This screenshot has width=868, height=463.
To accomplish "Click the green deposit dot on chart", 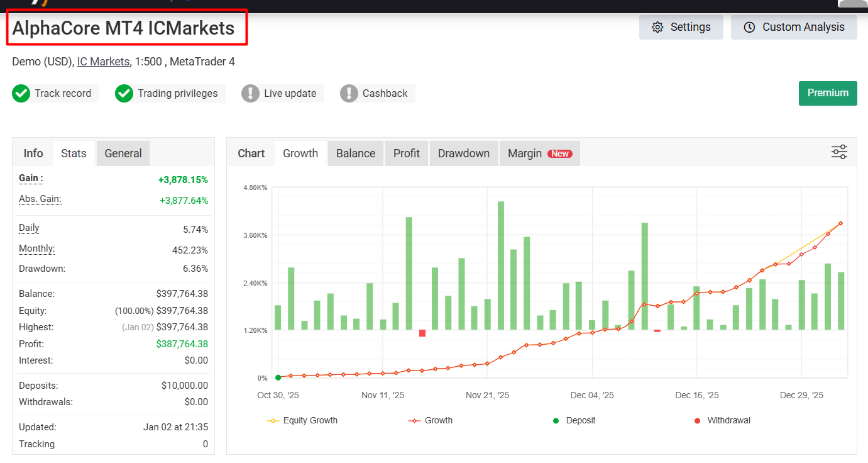I will (278, 377).
